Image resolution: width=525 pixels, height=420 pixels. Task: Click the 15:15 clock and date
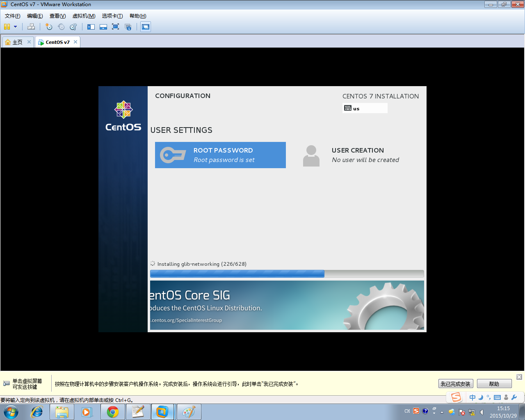[503, 412]
